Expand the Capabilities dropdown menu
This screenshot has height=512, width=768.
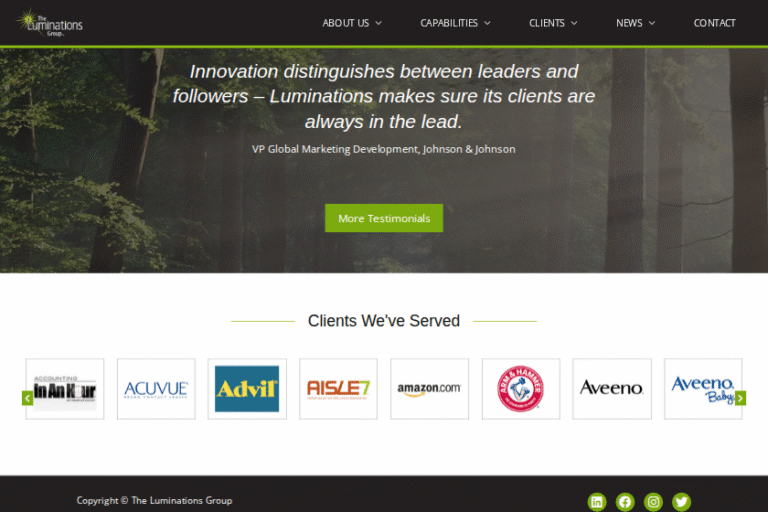(x=455, y=23)
